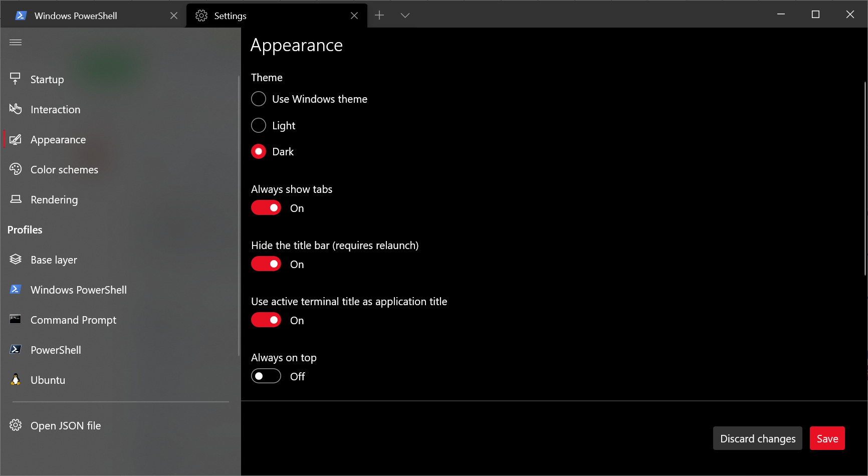868x476 pixels.
Task: Click the Ubuntu penguin icon
Action: point(16,379)
